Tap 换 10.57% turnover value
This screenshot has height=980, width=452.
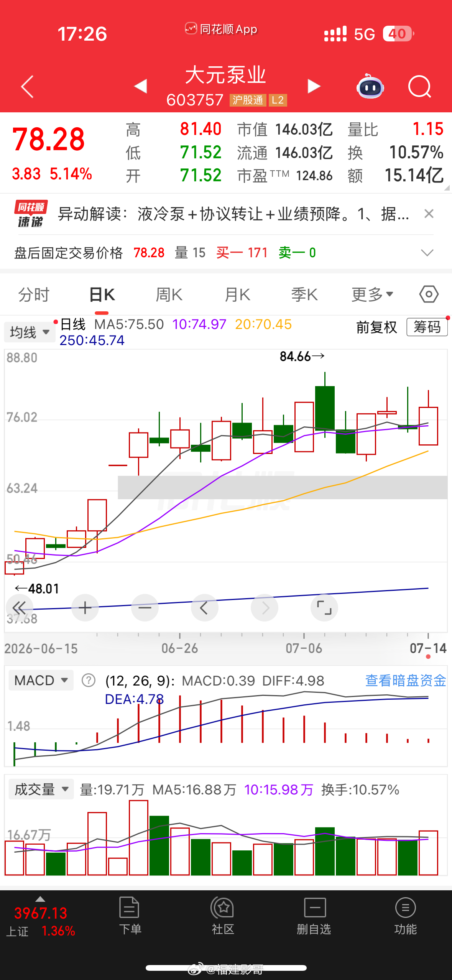[396, 153]
